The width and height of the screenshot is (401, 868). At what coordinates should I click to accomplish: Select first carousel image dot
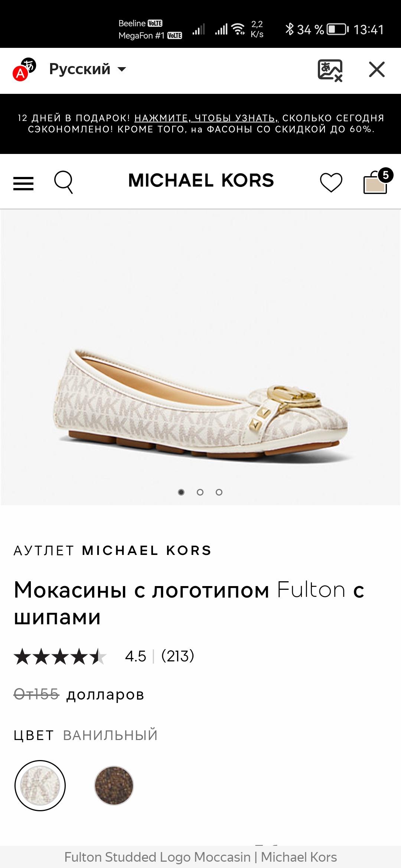[181, 492]
